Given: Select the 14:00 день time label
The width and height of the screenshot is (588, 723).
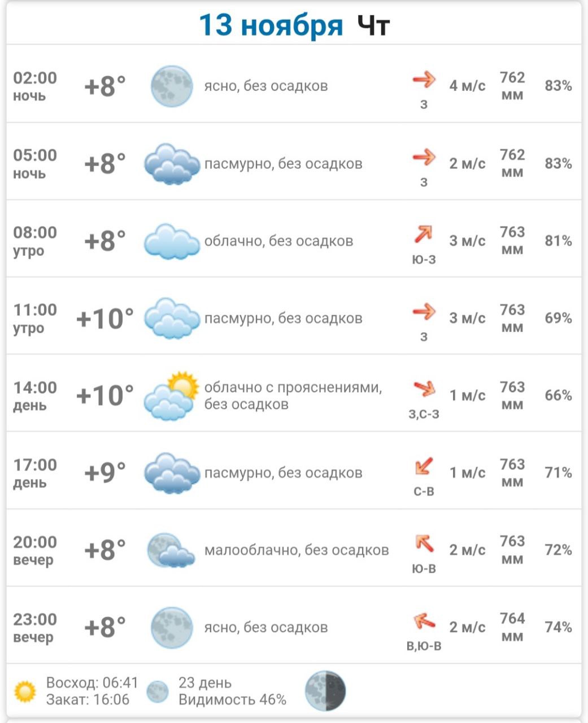Looking at the screenshot, I should click(x=35, y=395).
